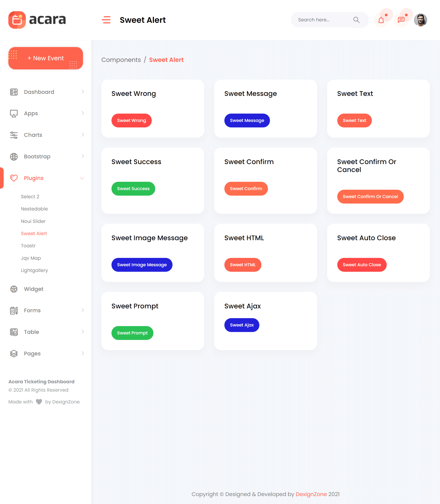Click the Dashboard menu label
This screenshot has height=504, width=440.
click(x=39, y=92)
